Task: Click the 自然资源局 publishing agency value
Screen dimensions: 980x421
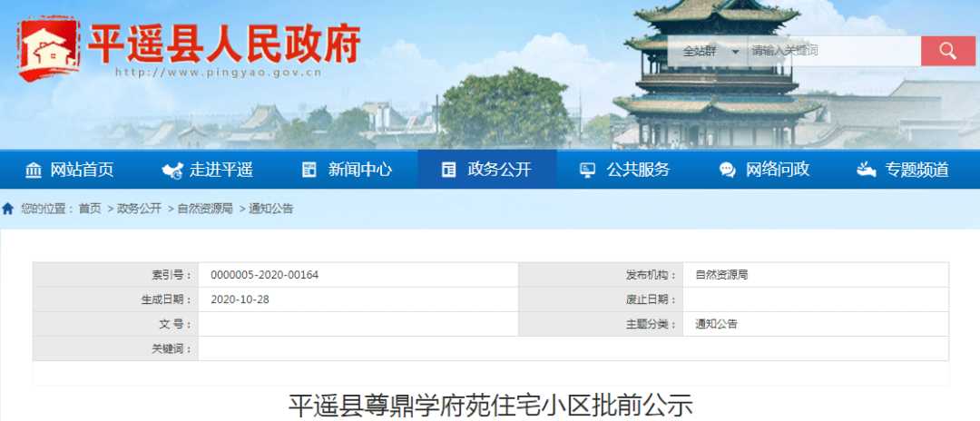Action: 721,275
